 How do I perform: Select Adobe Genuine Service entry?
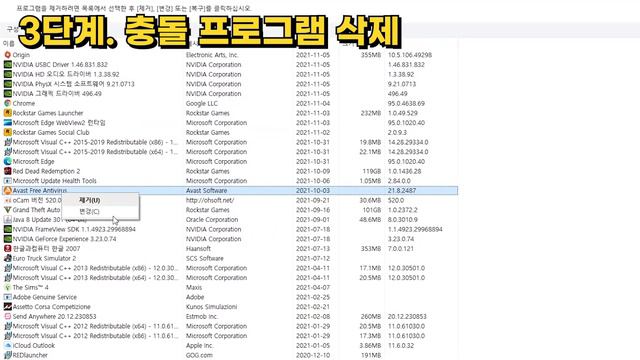point(44,297)
